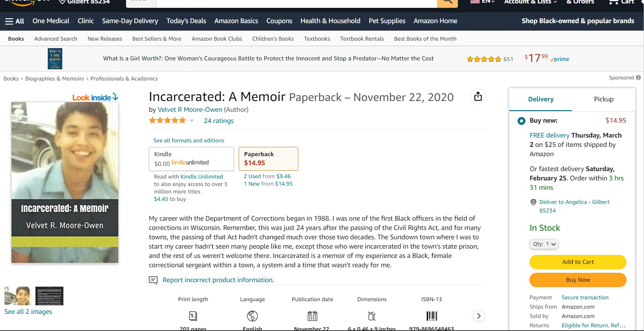Click the Add to Cart button
The image size is (644, 331).
[578, 262]
